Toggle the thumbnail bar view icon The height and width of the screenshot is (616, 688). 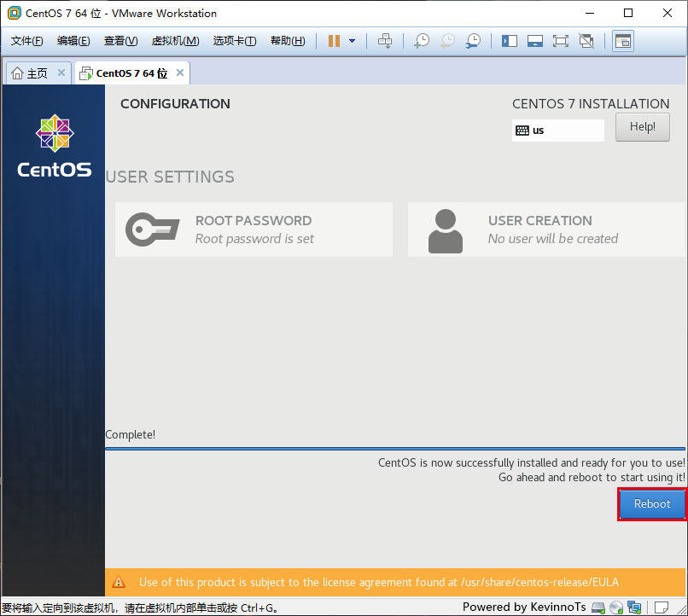tap(535, 41)
